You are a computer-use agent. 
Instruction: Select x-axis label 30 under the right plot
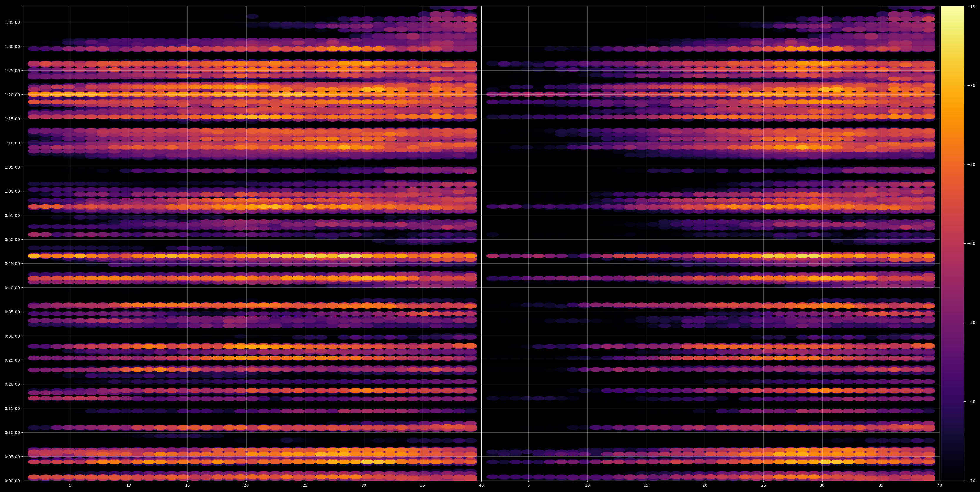822,486
